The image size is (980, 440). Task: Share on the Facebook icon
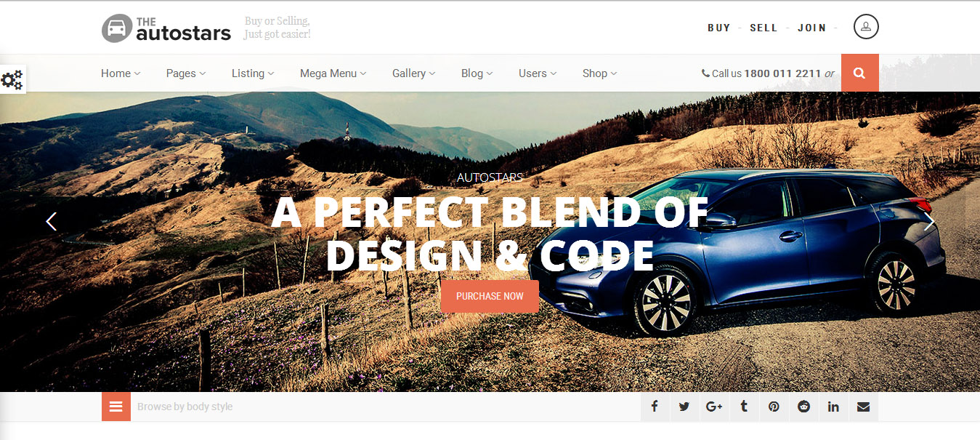point(655,407)
